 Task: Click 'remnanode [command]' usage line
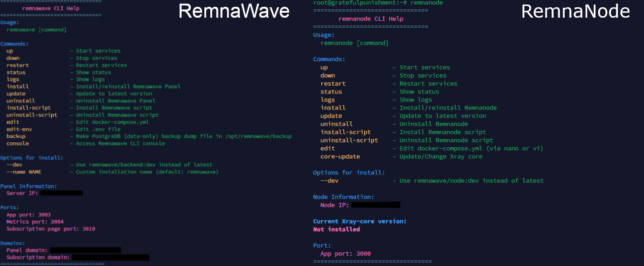click(354, 43)
